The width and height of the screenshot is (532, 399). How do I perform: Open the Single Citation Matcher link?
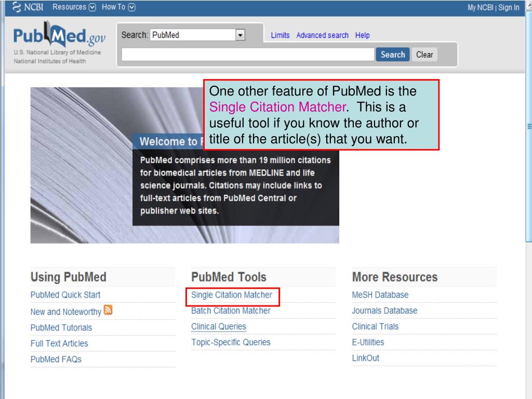[232, 295]
